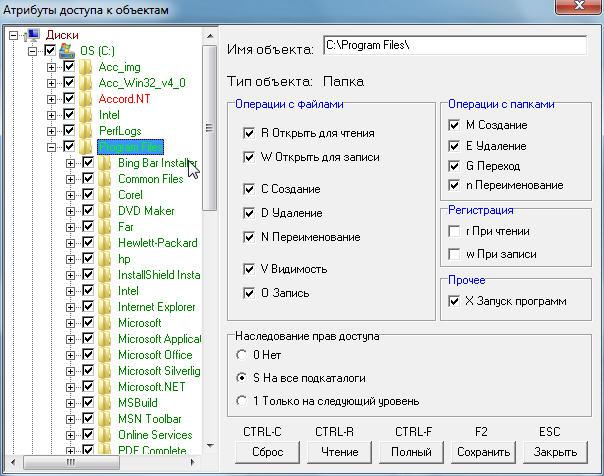Enable r При чтении registration checkbox
The height and width of the screenshot is (476, 604).
tap(454, 231)
